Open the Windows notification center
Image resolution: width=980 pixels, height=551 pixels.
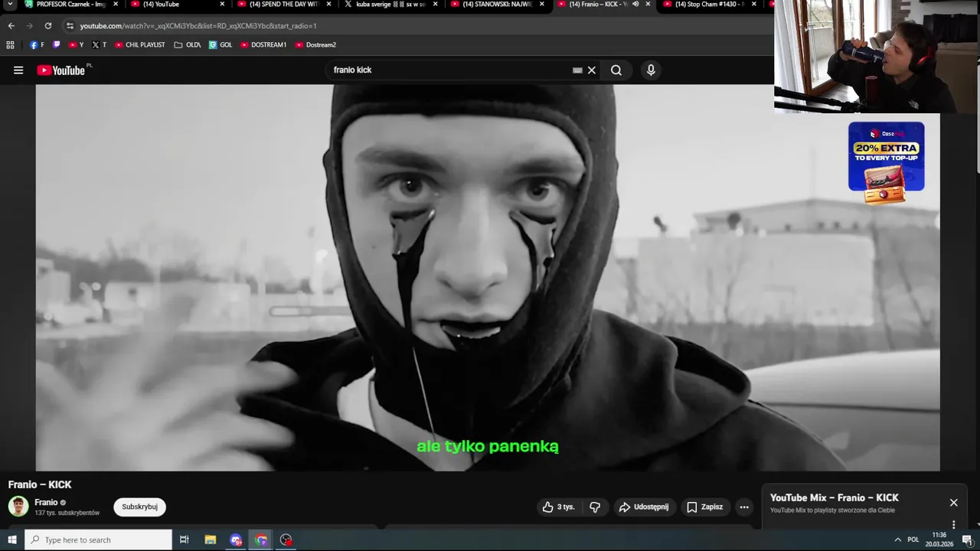967,540
